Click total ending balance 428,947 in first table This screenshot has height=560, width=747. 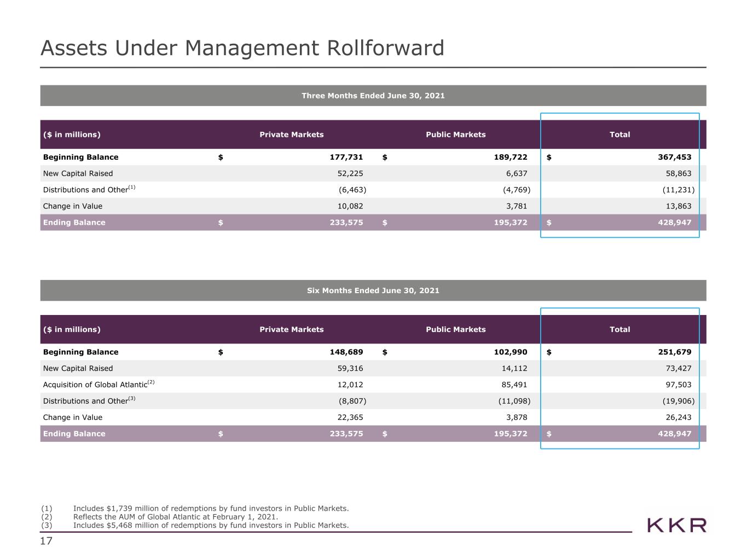pos(675,223)
